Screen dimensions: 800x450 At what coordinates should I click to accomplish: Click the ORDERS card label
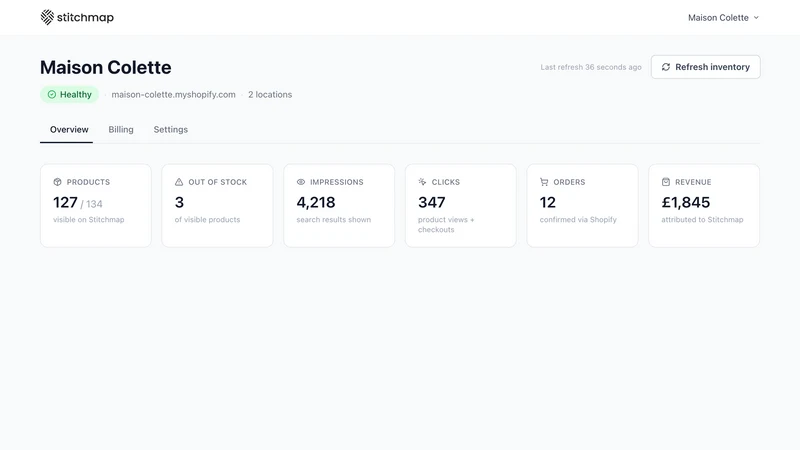pyautogui.click(x=569, y=182)
